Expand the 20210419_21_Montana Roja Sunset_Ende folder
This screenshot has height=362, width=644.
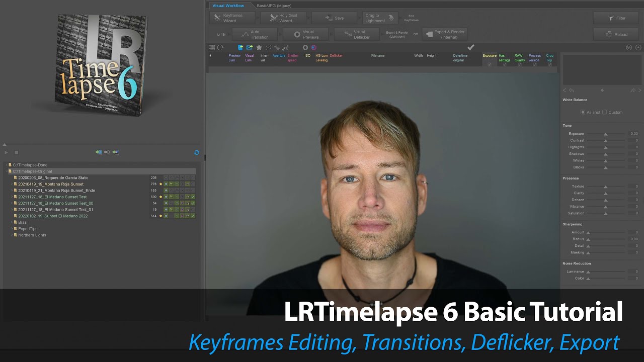pos(12,191)
